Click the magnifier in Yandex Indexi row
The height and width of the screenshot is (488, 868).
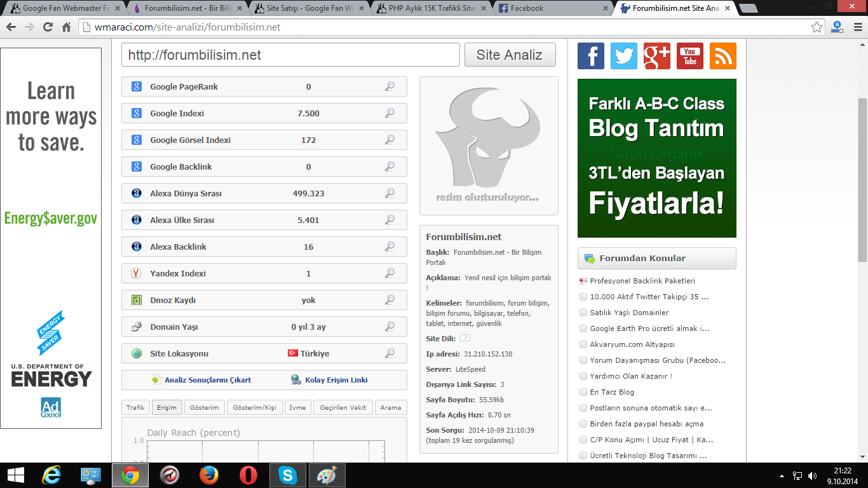[x=390, y=273]
